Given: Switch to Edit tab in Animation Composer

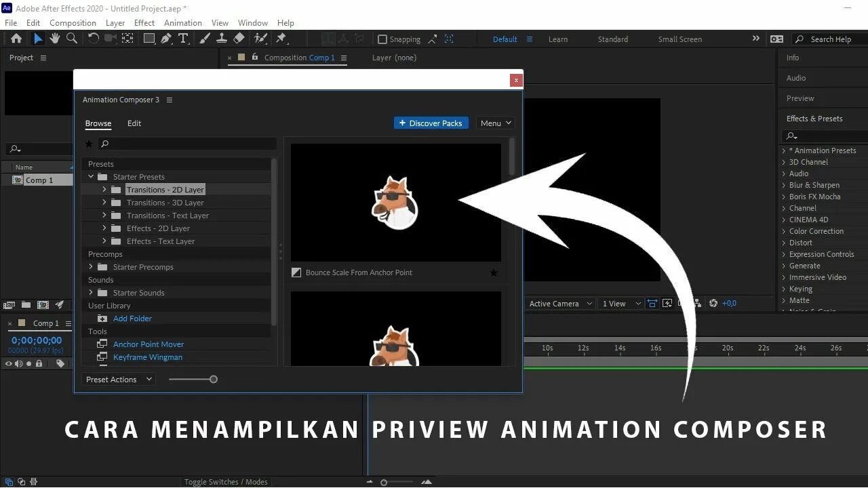Looking at the screenshot, I should pyautogui.click(x=134, y=123).
